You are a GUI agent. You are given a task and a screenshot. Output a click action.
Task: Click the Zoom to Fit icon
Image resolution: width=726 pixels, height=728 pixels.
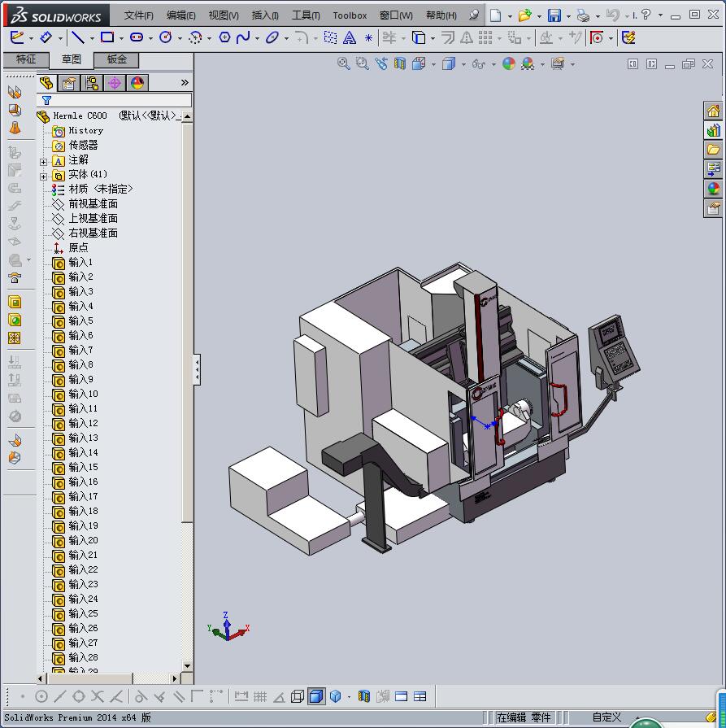click(343, 63)
